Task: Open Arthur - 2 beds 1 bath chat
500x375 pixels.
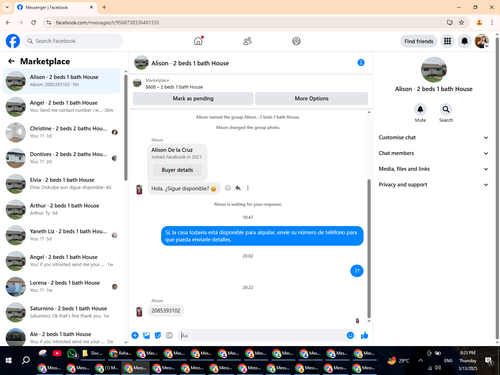Action: pos(62,209)
